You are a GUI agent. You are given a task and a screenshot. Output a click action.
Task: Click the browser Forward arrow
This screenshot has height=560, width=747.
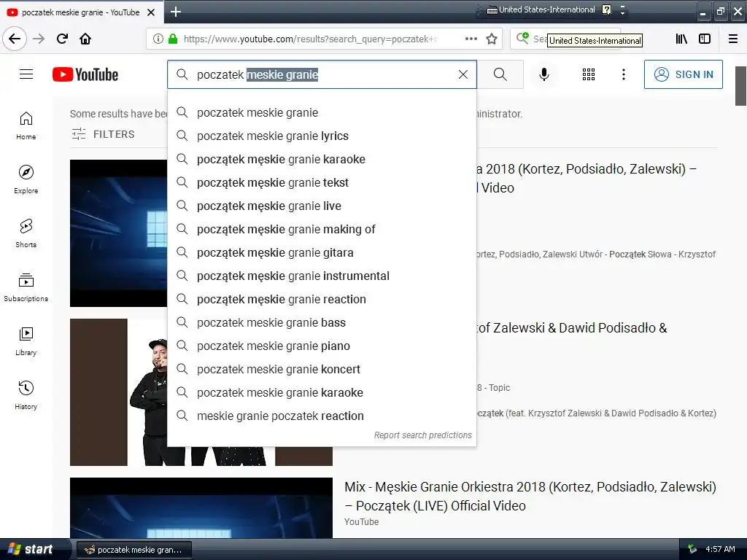[39, 39]
